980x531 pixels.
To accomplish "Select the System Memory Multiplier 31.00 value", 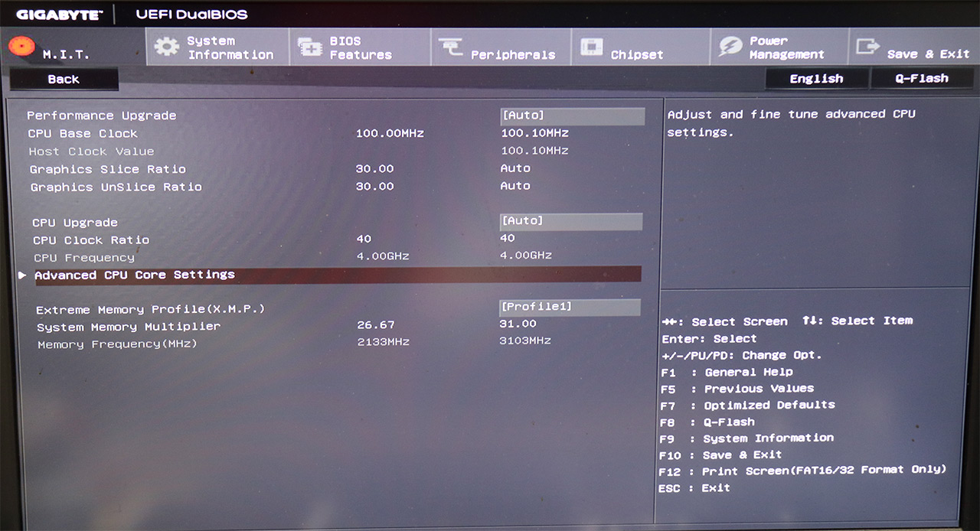I will click(x=518, y=324).
